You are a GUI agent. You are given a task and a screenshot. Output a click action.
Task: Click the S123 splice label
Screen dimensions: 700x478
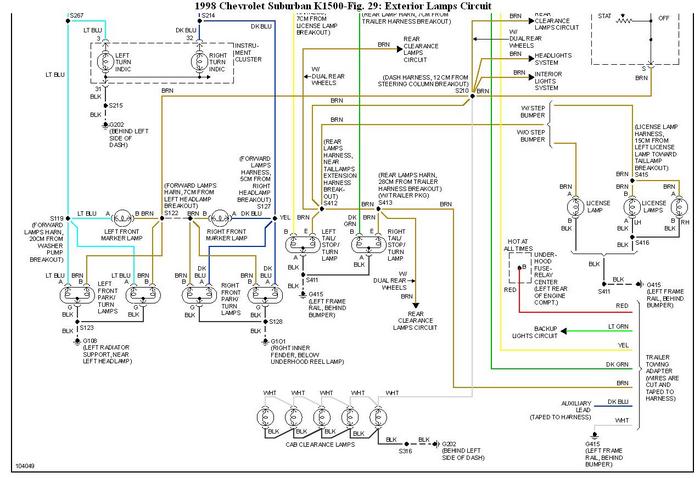coord(87,328)
